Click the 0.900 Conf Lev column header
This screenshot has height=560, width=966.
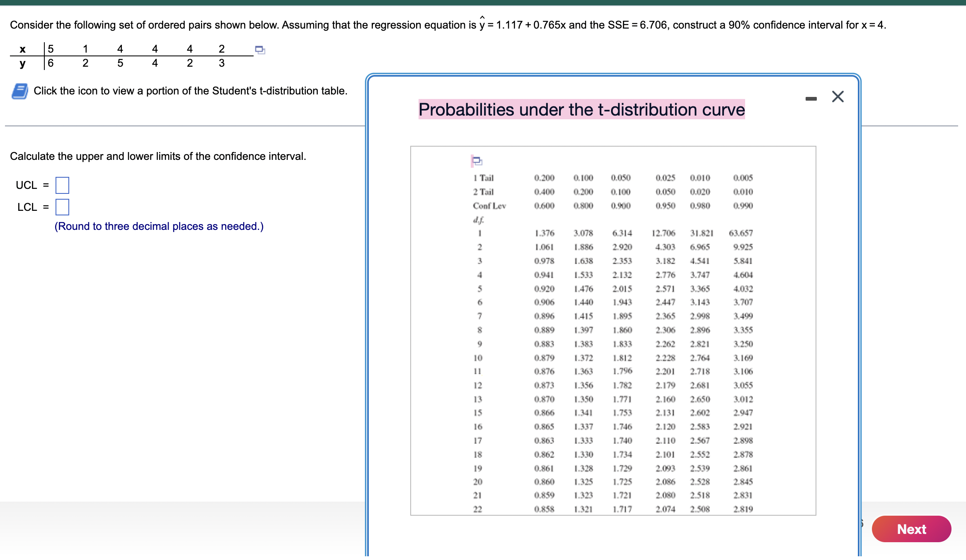pos(621,206)
